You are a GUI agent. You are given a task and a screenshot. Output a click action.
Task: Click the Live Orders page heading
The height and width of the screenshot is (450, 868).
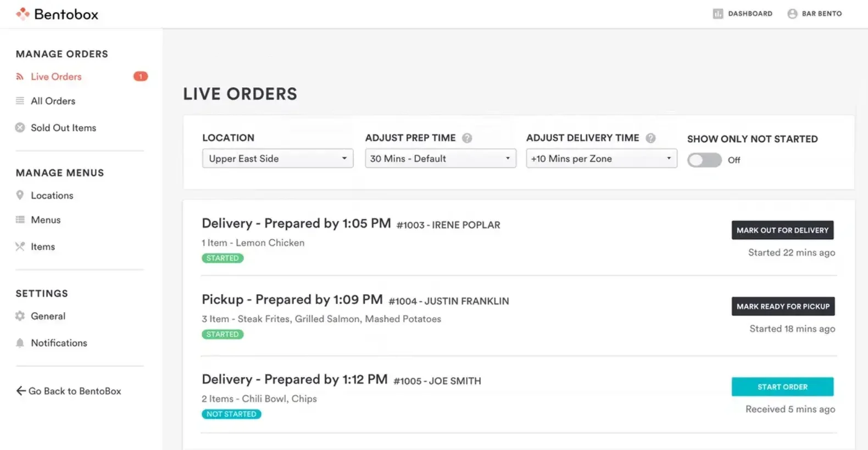[240, 94]
